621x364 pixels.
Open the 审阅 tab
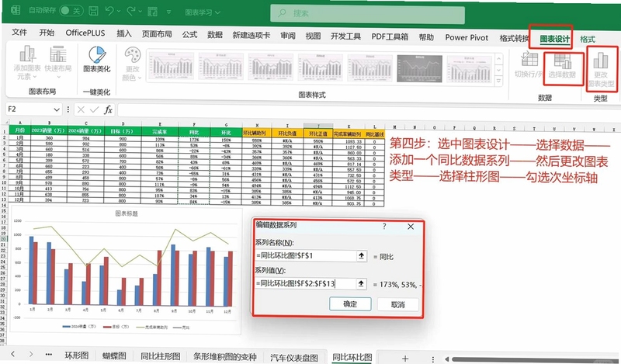(x=288, y=36)
